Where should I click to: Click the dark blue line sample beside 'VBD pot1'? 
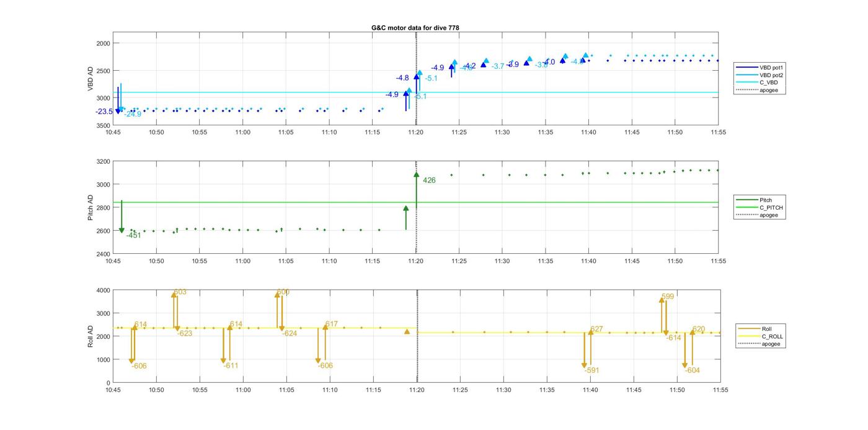(x=746, y=68)
